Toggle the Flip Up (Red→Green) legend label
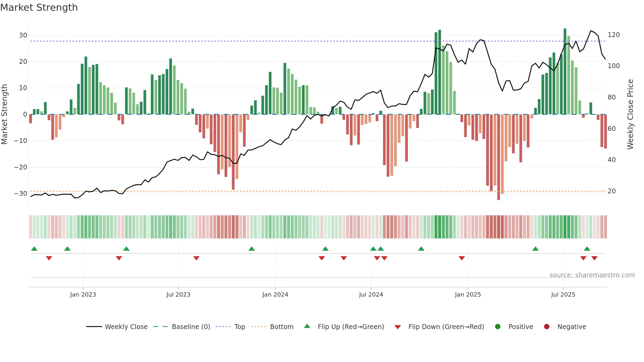The image size is (644, 362). pos(351,327)
